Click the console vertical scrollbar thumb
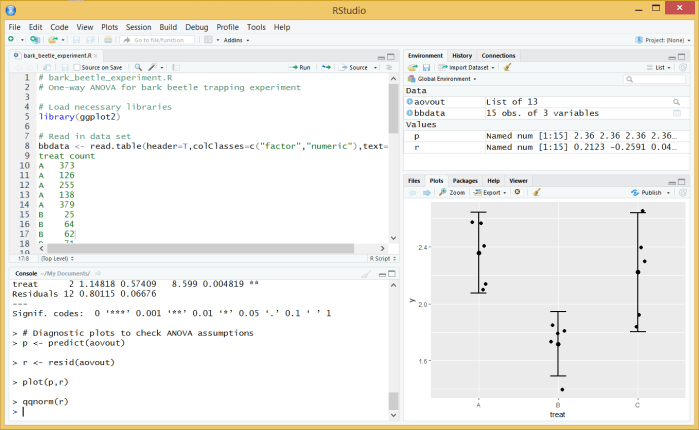The width and height of the screenshot is (699, 430). [x=393, y=401]
